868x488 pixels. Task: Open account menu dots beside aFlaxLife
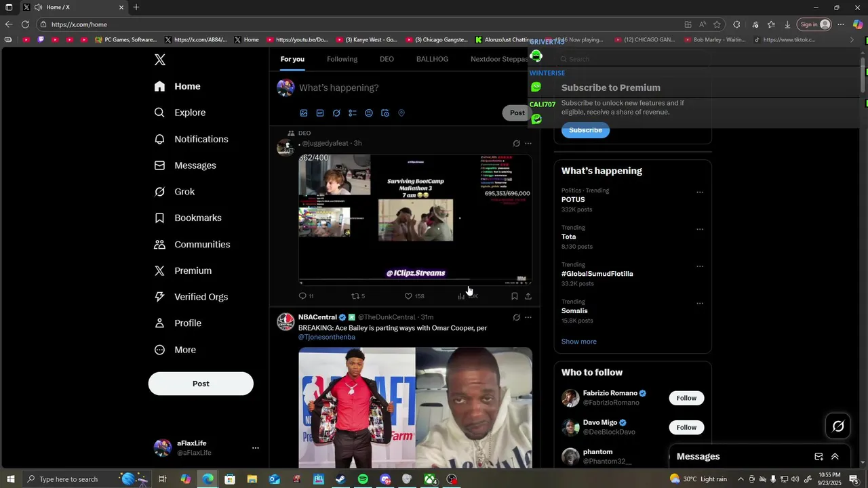click(x=256, y=448)
